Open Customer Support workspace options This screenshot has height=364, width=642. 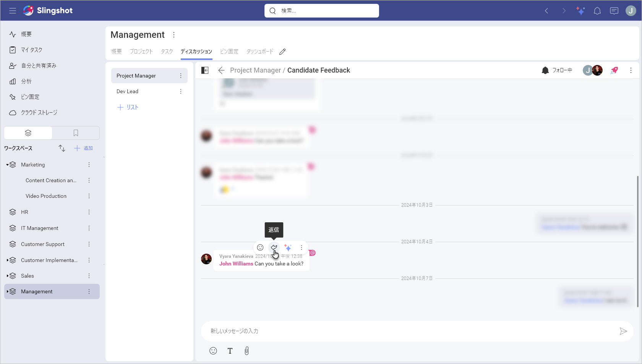point(89,244)
